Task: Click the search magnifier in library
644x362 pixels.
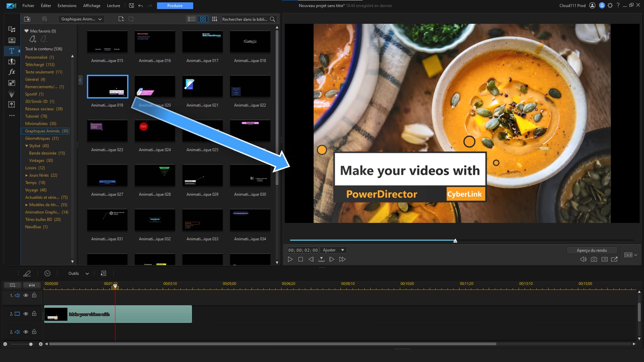Action: point(272,19)
